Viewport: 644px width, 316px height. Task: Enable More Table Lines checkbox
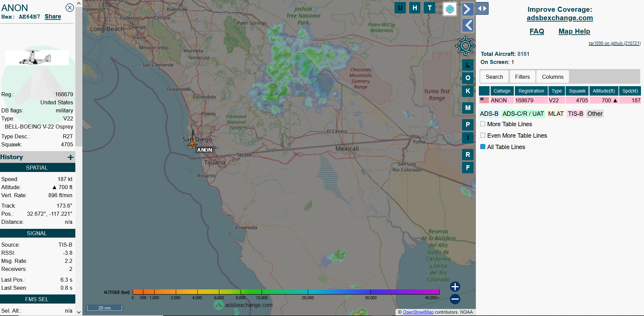pos(483,124)
